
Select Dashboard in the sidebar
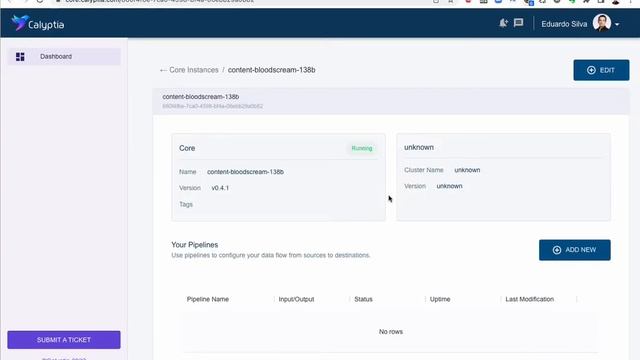[x=64, y=56]
